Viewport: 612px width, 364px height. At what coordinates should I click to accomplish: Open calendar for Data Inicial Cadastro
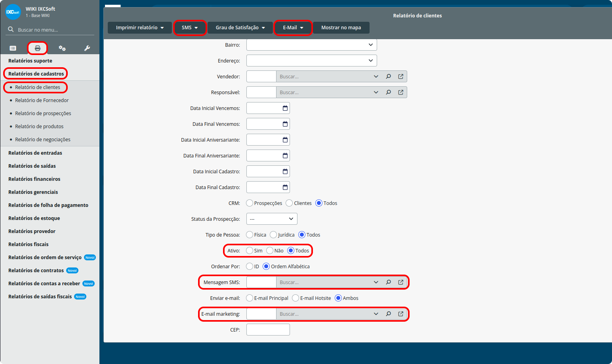[285, 171]
